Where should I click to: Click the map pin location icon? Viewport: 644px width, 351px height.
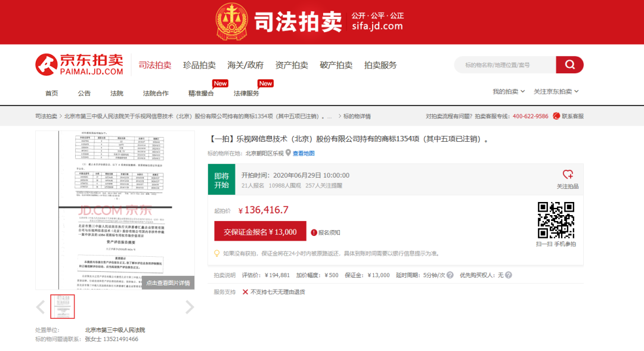(x=289, y=153)
